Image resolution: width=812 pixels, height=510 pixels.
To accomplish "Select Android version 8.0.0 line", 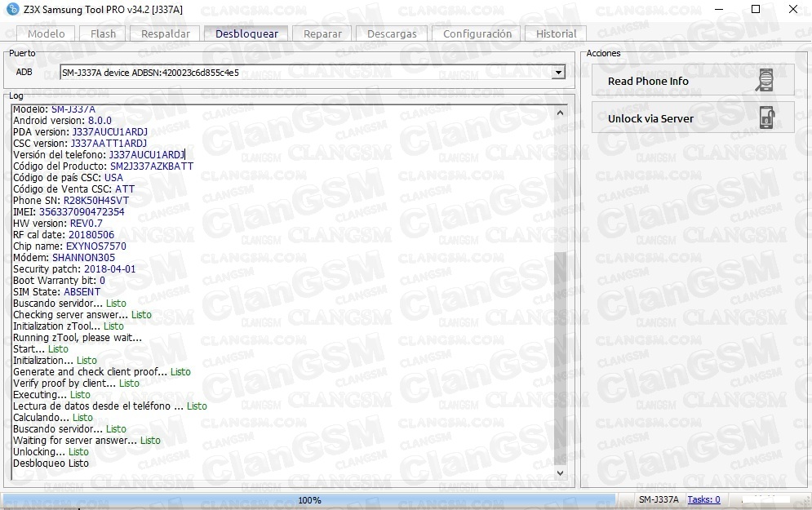I will pos(62,121).
